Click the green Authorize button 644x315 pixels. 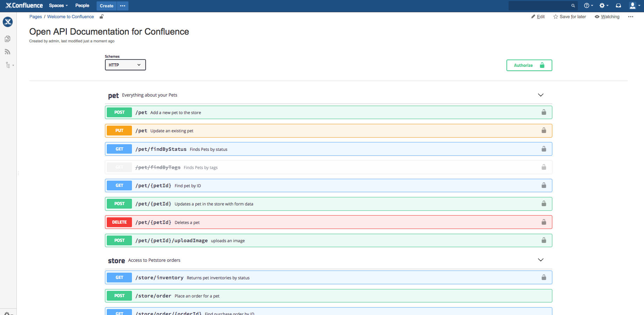529,65
